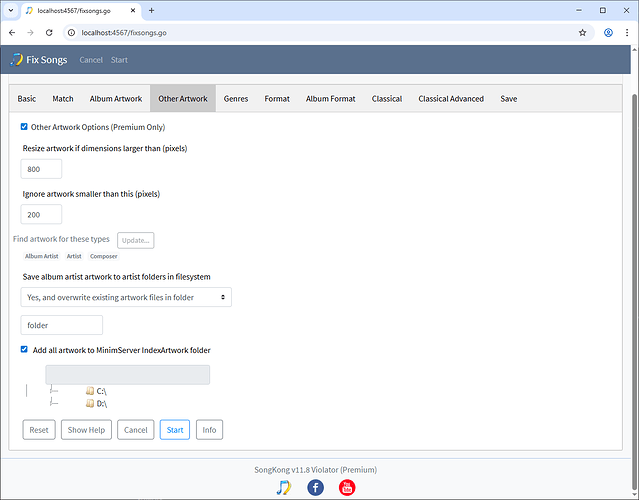This screenshot has width=639, height=500.
Task: Close the localhost:4567 browser tab
Action: (x=133, y=11)
